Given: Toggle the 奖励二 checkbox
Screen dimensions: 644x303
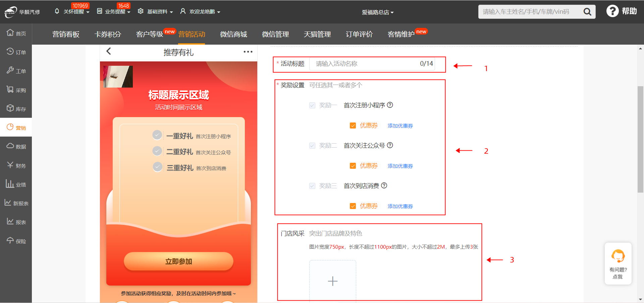Looking at the screenshot, I should tap(312, 146).
